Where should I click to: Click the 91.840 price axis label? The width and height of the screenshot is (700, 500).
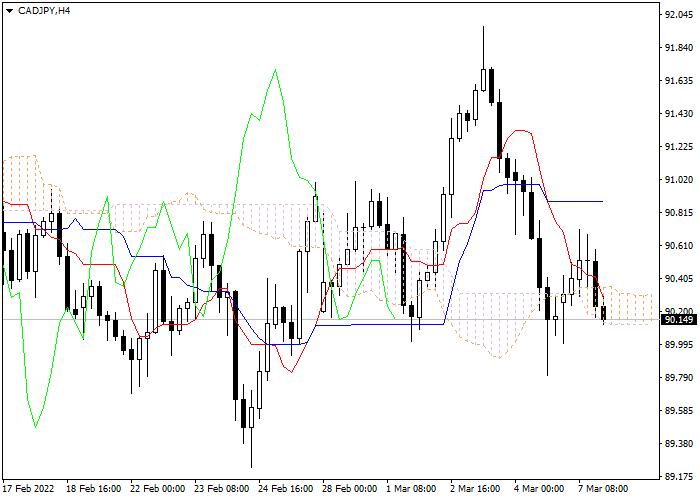[x=679, y=48]
